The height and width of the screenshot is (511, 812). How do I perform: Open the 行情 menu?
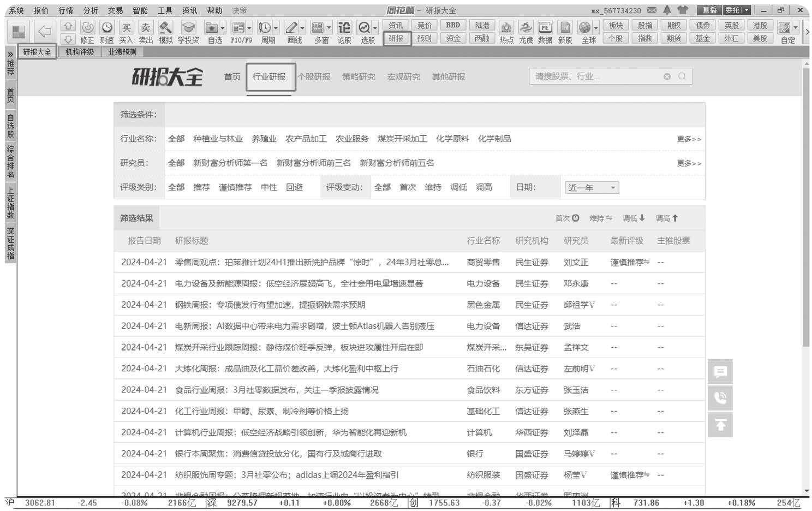(66, 10)
